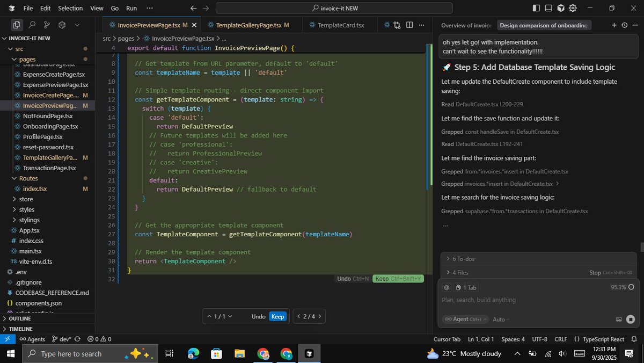Click the Plan, search, build anything input

point(538,300)
